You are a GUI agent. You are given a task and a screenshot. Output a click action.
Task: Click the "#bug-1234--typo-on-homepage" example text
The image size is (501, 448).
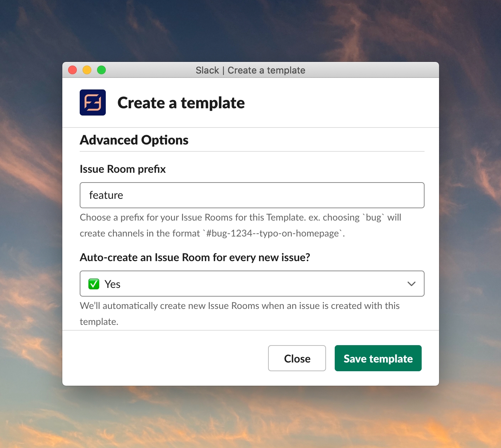[274, 234]
